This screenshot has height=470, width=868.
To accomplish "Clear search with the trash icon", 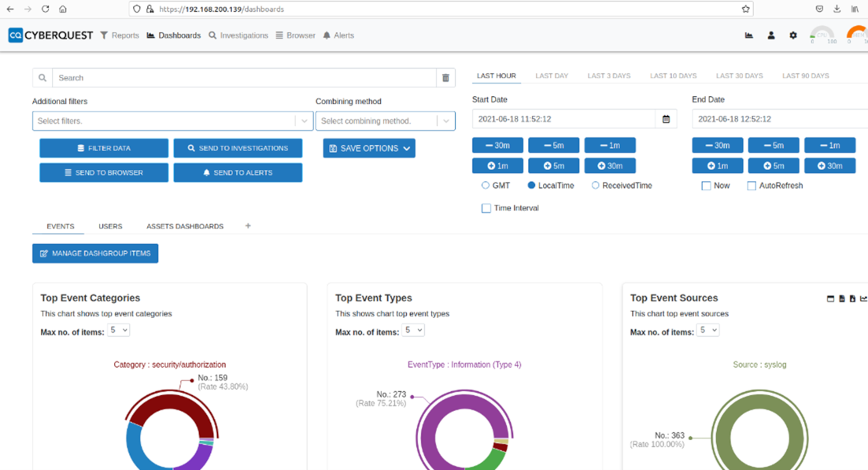I will point(445,78).
